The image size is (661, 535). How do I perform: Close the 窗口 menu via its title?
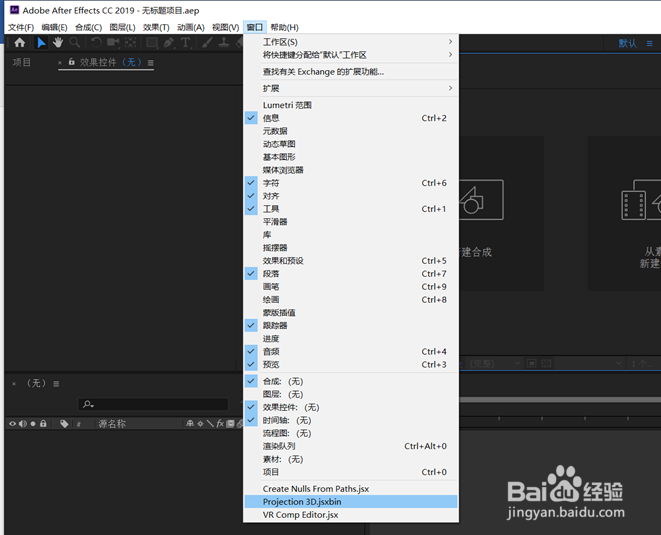[x=255, y=27]
